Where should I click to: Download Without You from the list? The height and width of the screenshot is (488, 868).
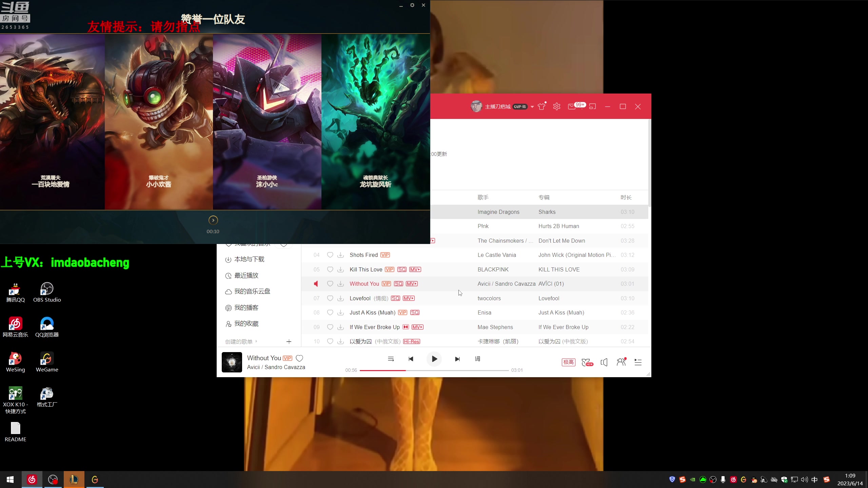[x=341, y=284]
